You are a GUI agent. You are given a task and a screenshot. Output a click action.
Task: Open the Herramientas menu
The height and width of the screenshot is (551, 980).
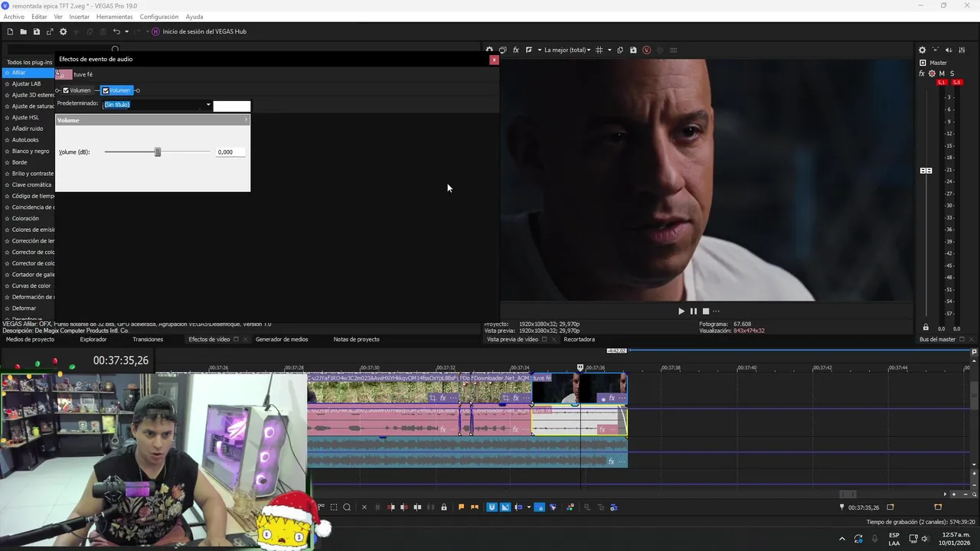tap(114, 17)
